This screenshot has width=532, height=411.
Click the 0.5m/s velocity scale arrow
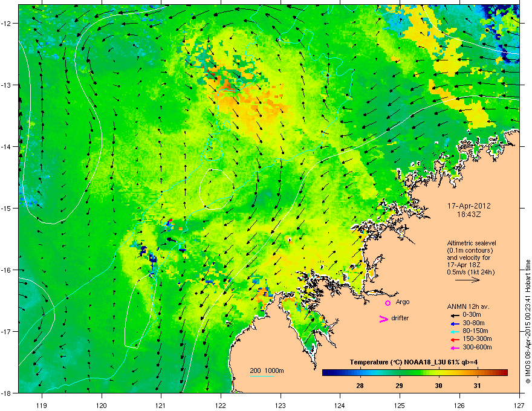(x=467, y=280)
